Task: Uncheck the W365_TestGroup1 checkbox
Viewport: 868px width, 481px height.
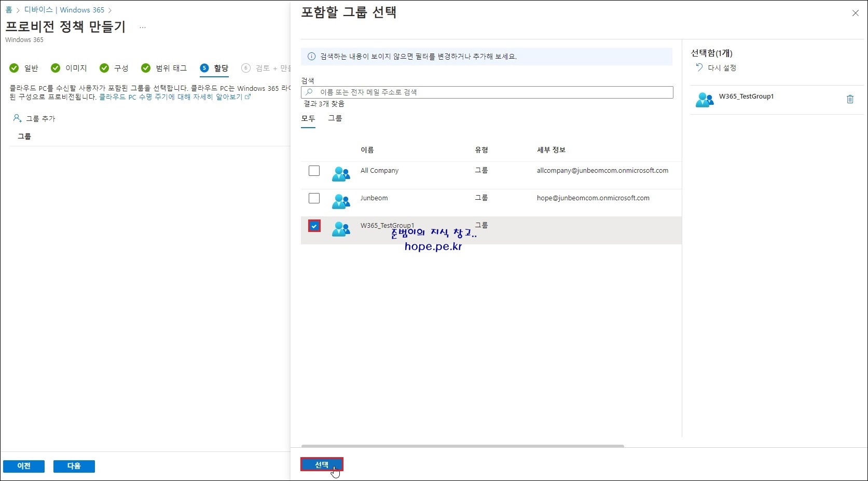Action: tap(314, 226)
